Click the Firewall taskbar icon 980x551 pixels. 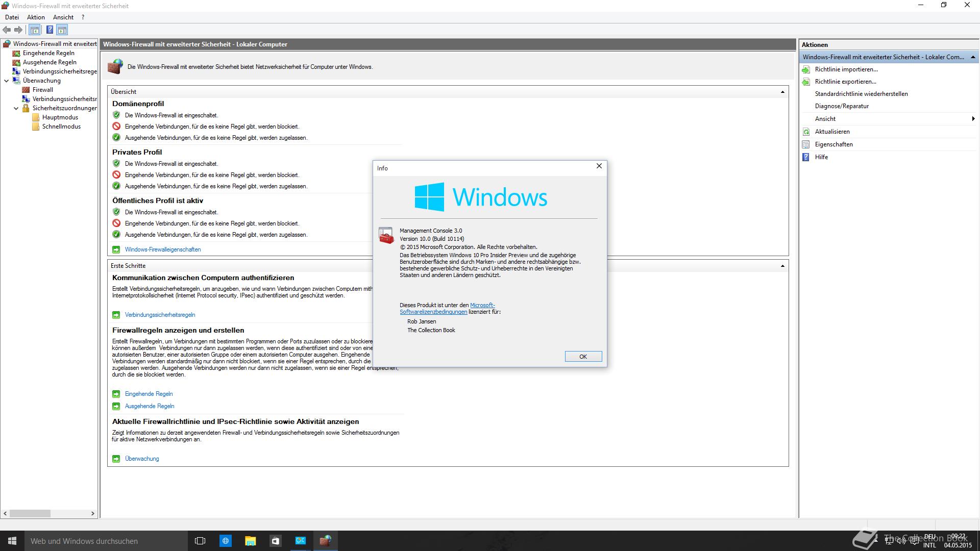click(325, 541)
